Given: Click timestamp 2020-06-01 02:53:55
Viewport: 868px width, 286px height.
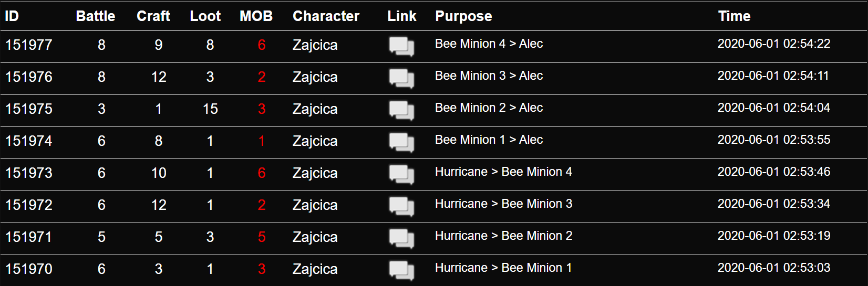Looking at the screenshot, I should tap(774, 140).
